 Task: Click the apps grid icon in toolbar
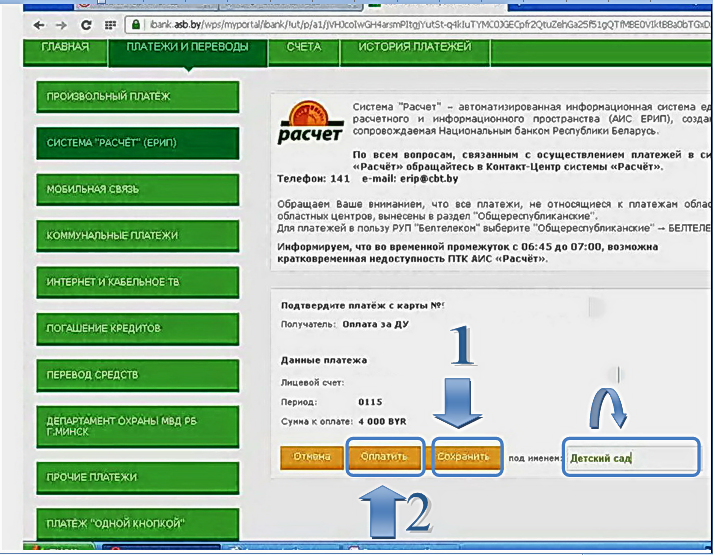click(x=110, y=23)
